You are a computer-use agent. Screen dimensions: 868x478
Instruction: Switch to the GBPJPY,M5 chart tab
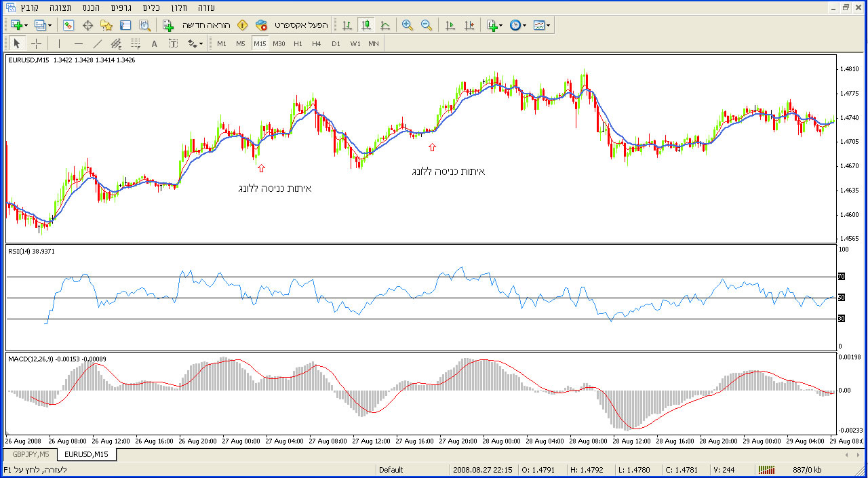pyautogui.click(x=31, y=454)
